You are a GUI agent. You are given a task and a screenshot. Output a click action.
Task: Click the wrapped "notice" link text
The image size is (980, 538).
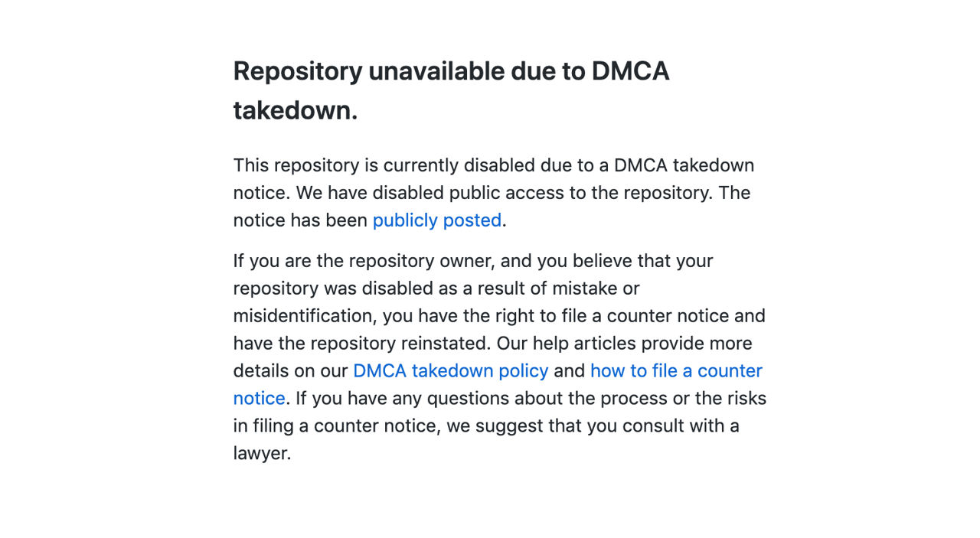coord(259,398)
